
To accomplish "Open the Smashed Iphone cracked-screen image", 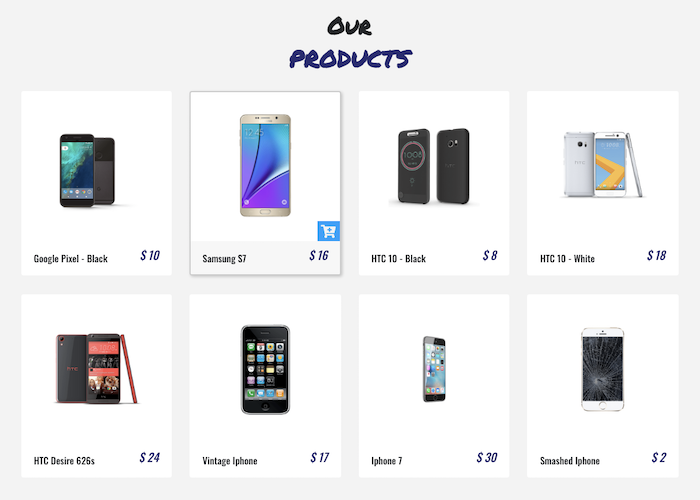I will [x=603, y=369].
